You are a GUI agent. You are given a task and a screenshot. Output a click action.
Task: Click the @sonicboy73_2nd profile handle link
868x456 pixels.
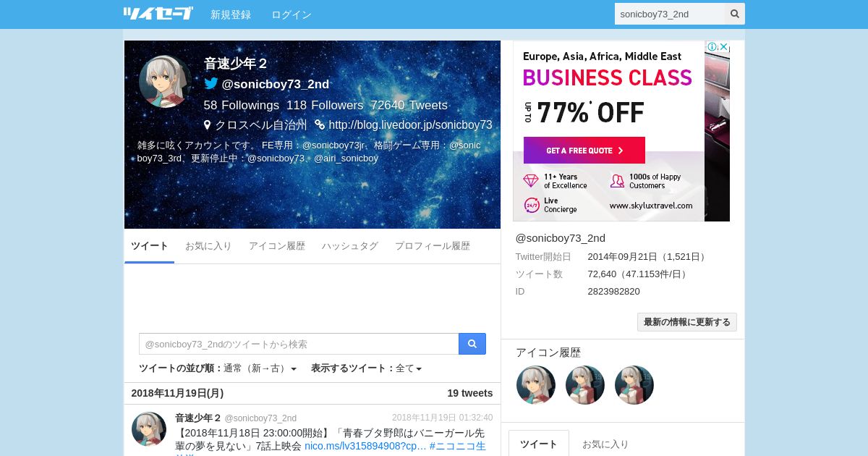[x=276, y=84]
